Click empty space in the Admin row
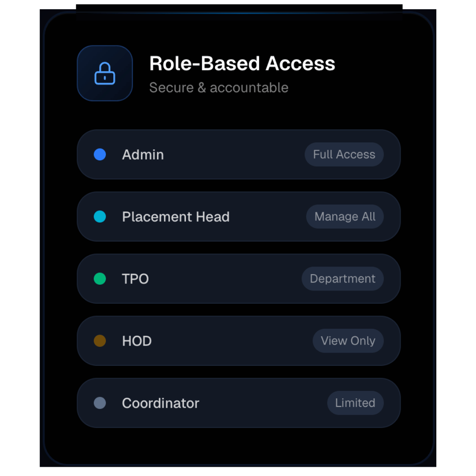 pos(234,155)
